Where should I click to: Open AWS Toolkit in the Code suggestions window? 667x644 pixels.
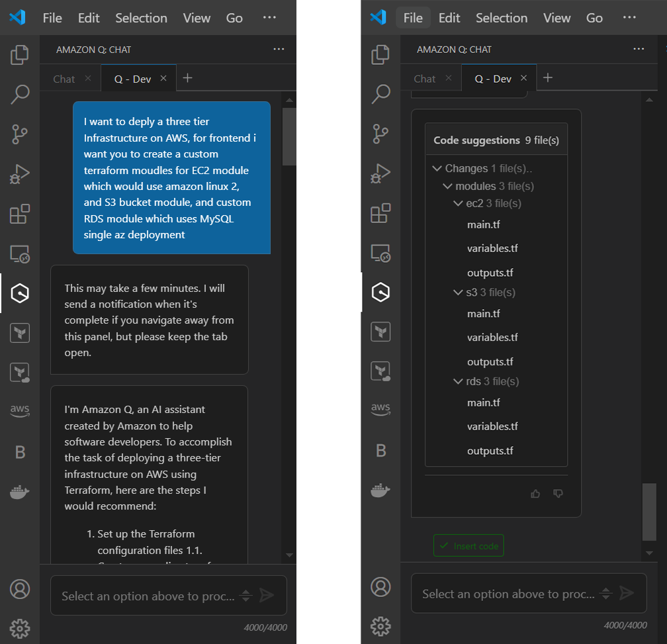380,408
